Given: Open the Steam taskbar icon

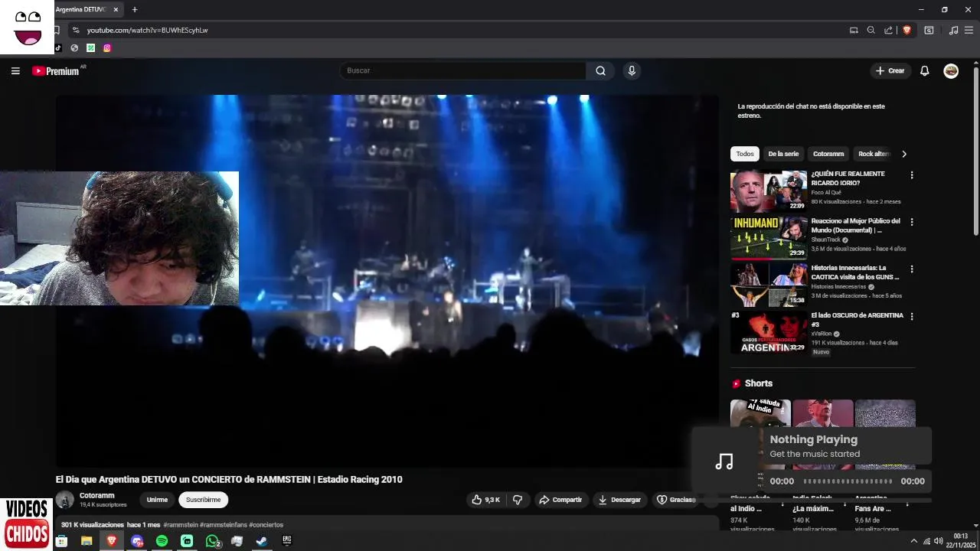Looking at the screenshot, I should click(x=262, y=540).
